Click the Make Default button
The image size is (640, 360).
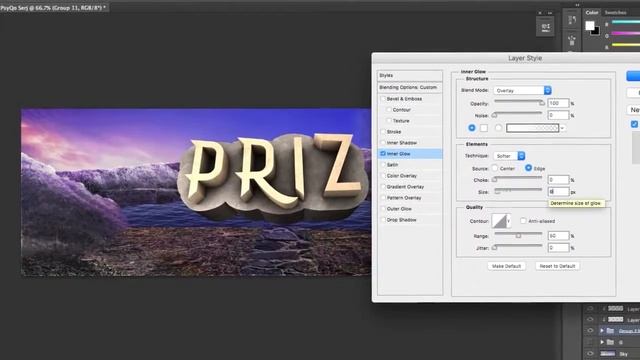click(507, 266)
